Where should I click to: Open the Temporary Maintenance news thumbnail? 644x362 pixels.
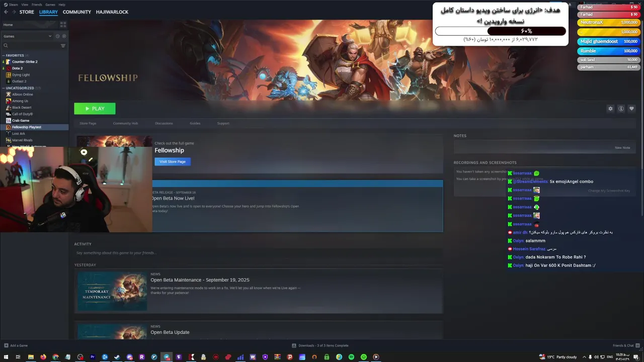pos(112,291)
